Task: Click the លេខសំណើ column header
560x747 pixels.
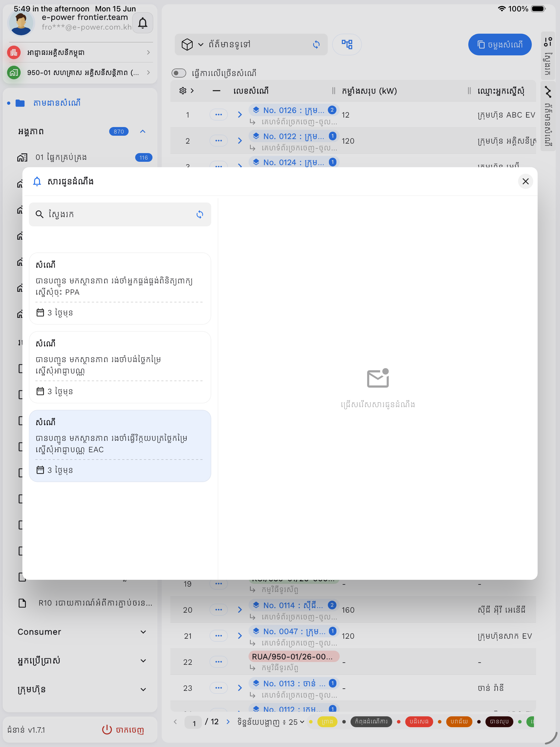Action: pos(251,91)
